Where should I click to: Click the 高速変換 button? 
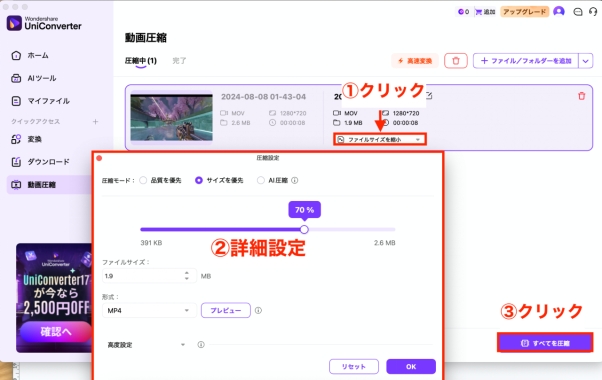[415, 61]
